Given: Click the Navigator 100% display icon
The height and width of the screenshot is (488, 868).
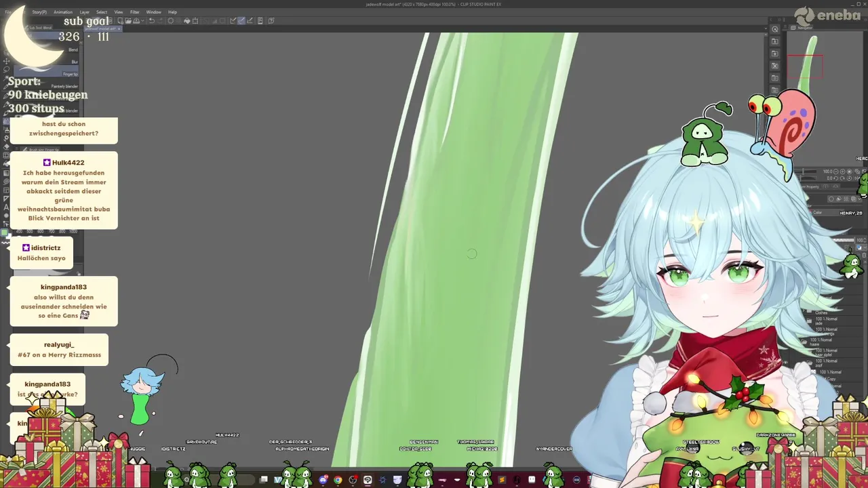Looking at the screenshot, I should (x=850, y=171).
